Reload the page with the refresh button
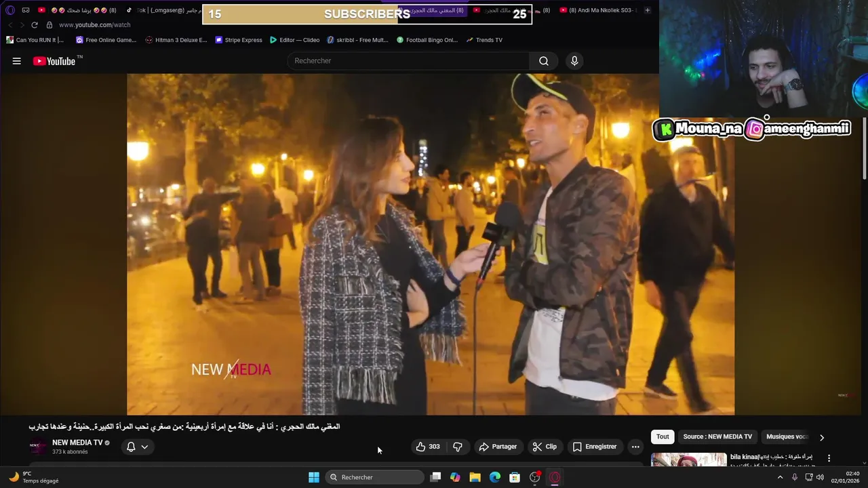 [x=35, y=25]
